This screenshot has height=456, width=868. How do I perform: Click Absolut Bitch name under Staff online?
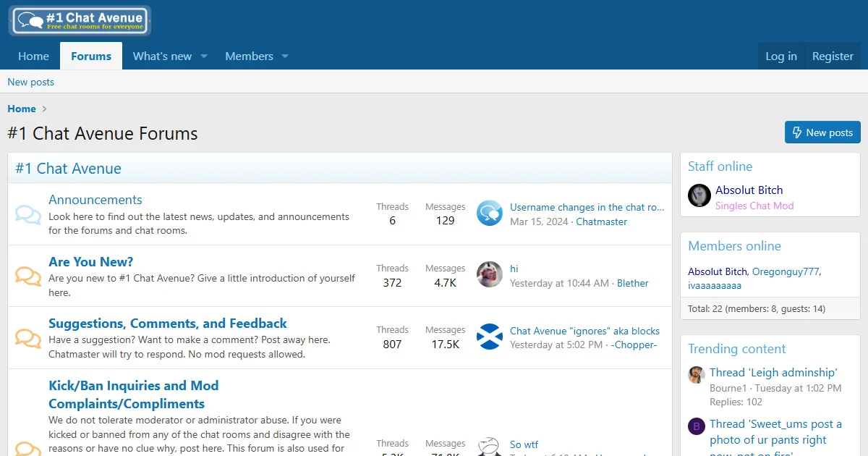[x=749, y=190]
